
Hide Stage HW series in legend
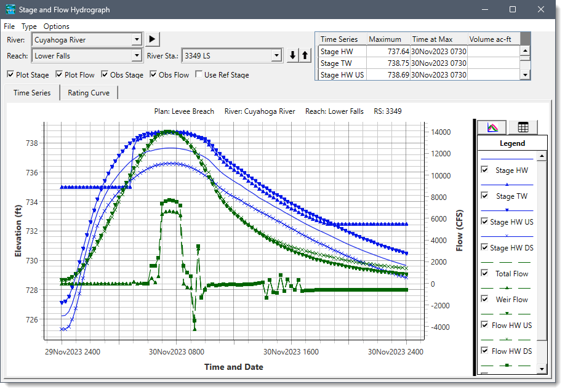point(484,170)
